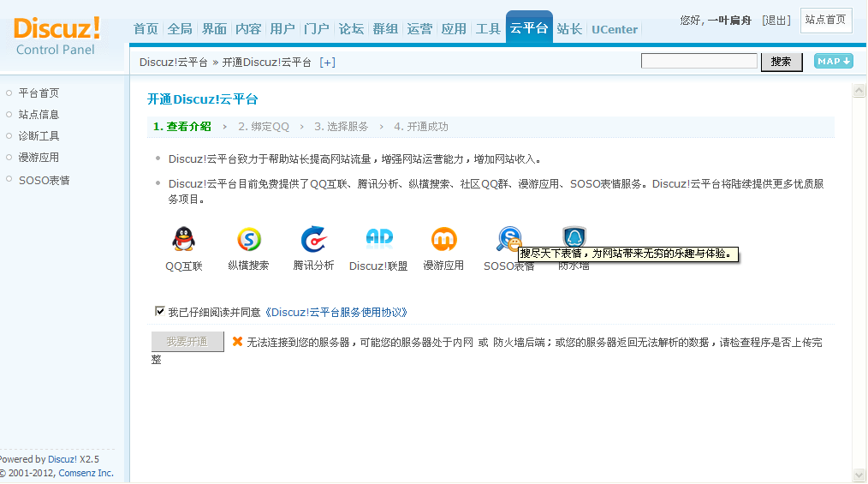Click the scrollbar down arrow

[x=859, y=475]
